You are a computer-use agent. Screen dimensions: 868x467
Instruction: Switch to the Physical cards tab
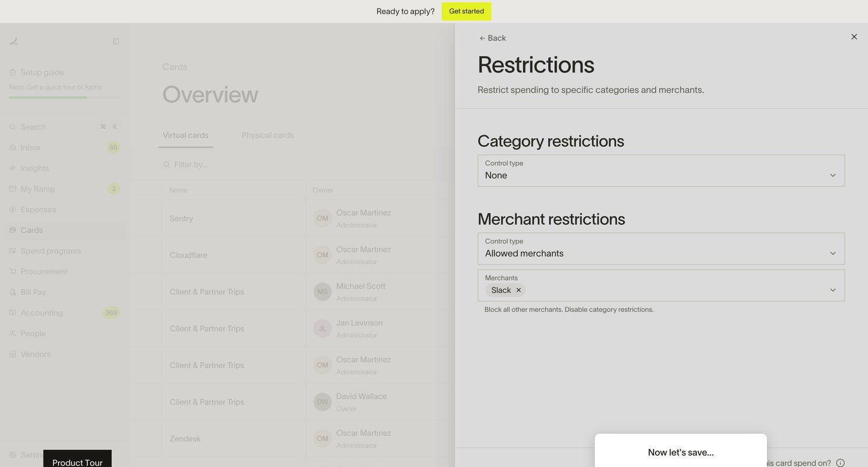point(268,135)
